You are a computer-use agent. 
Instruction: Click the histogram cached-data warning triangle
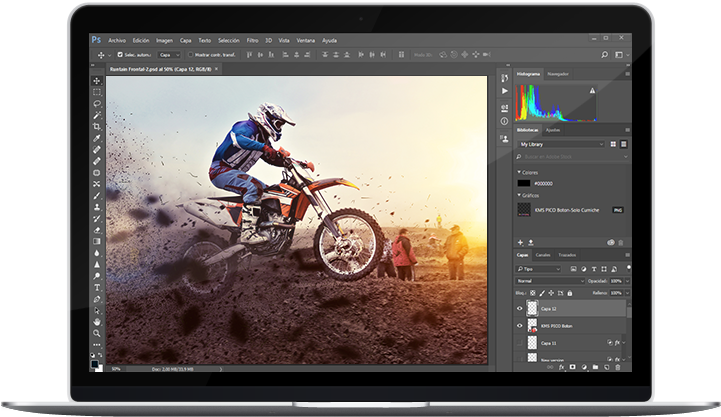pyautogui.click(x=592, y=91)
